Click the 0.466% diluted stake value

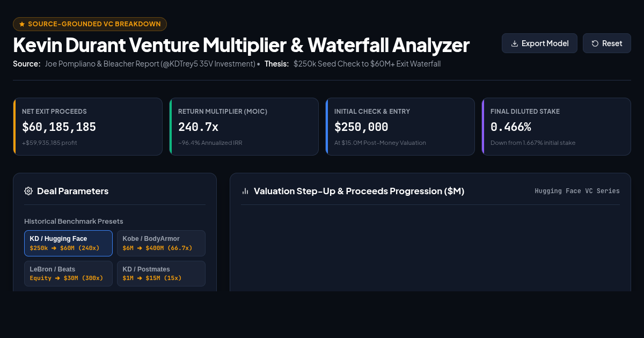(511, 127)
